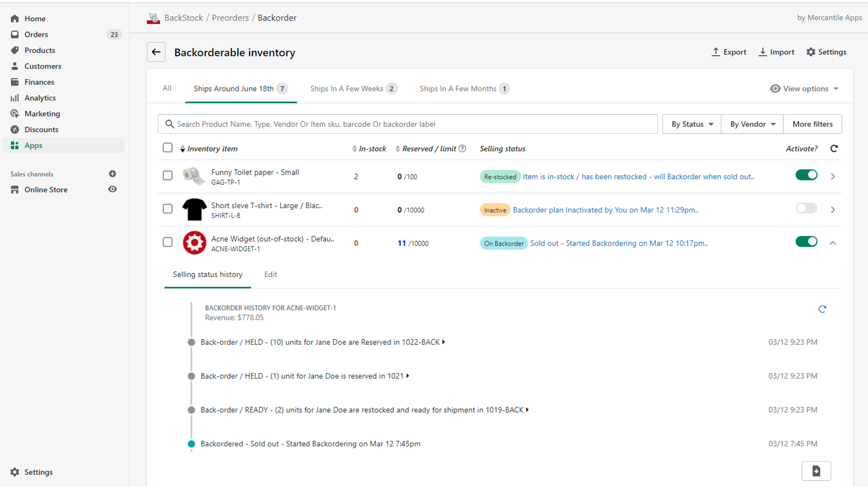Click the refresh icon beside Activate? column

pos(834,149)
